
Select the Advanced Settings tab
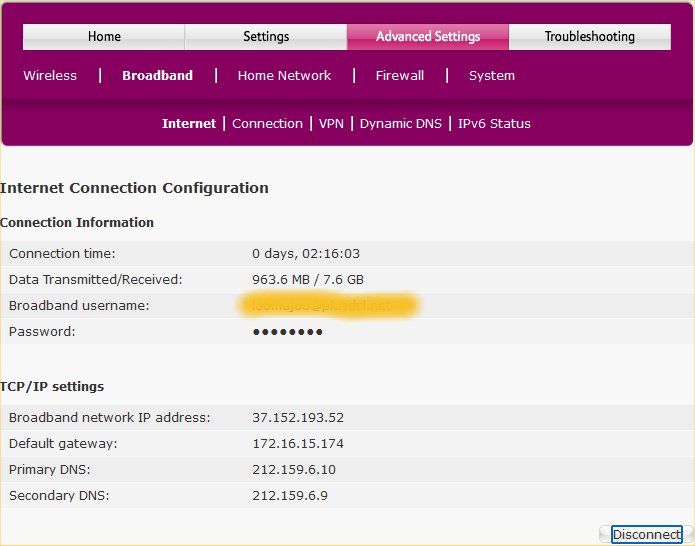428,37
